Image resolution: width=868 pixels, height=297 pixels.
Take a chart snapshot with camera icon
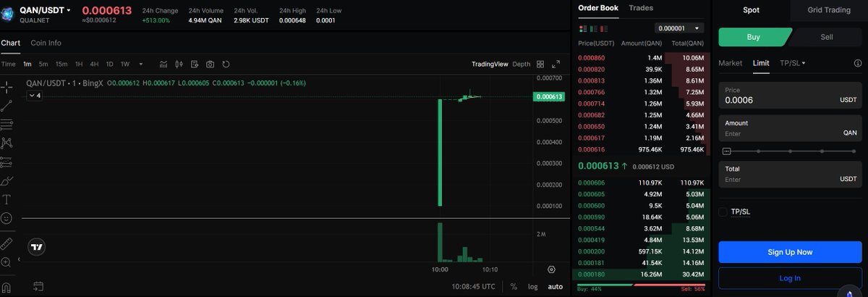[x=210, y=64]
